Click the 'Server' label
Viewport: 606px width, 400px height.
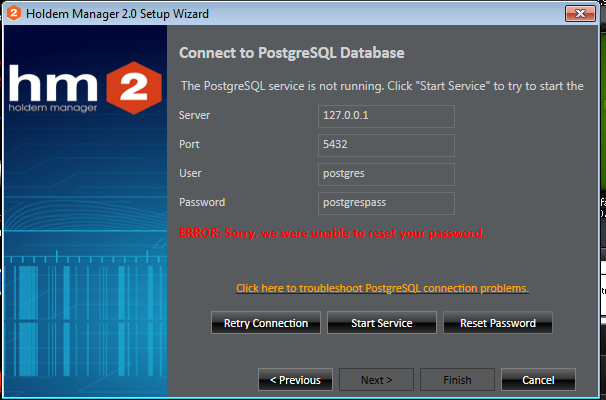coord(194,115)
